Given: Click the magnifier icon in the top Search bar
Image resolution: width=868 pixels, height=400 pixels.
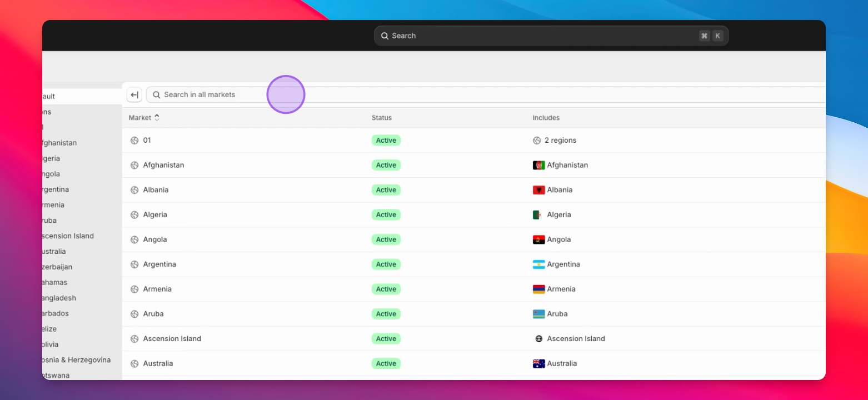Looking at the screenshot, I should coord(385,36).
